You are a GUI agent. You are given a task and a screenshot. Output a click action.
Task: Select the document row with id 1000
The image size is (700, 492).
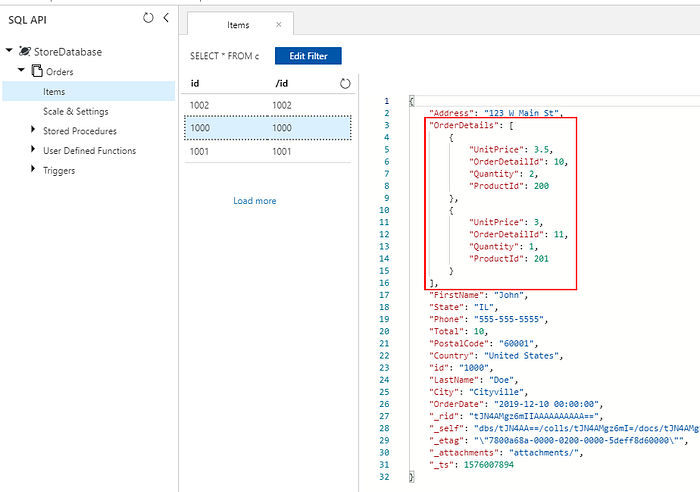(x=268, y=128)
